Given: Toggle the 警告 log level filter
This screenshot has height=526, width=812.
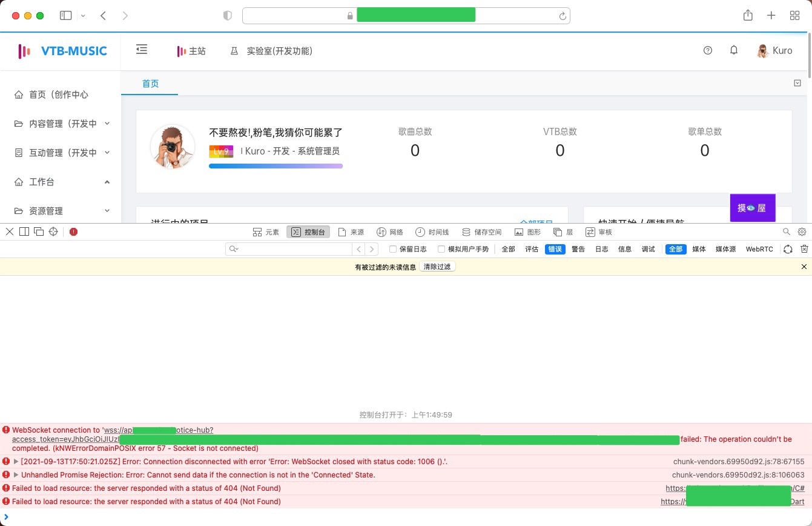Looking at the screenshot, I should pyautogui.click(x=578, y=249).
